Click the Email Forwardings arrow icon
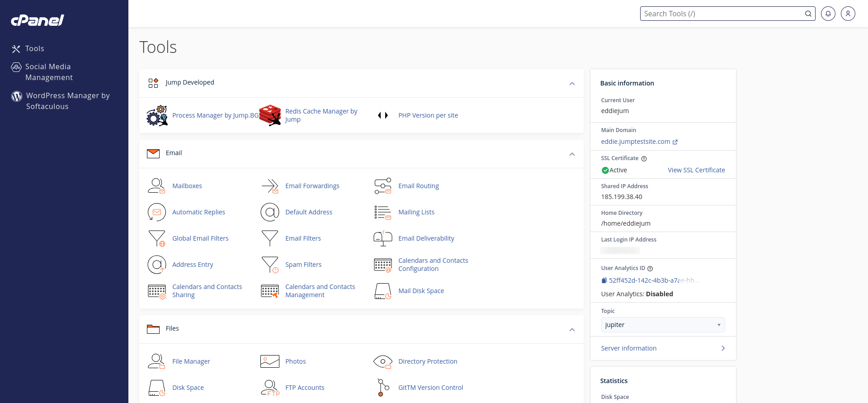 coord(270,186)
